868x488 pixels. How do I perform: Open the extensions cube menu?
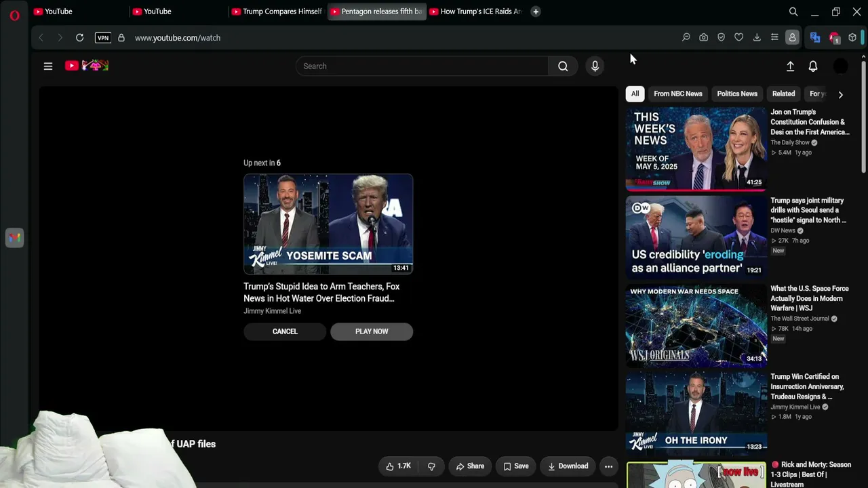pyautogui.click(x=852, y=38)
